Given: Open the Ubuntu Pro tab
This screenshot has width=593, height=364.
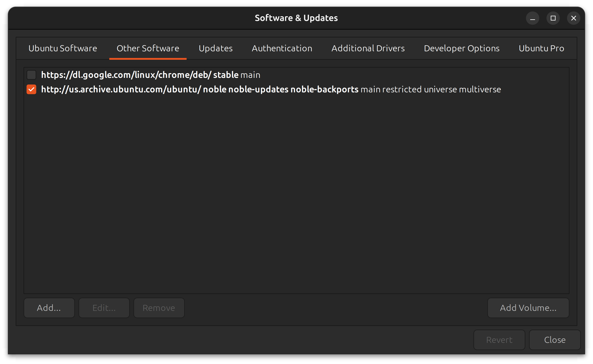Looking at the screenshot, I should [x=541, y=48].
